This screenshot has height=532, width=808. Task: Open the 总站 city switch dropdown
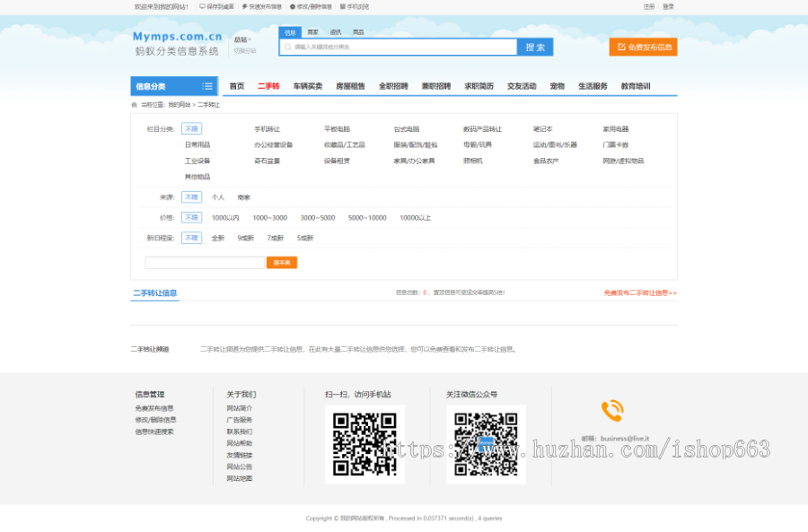(242, 40)
